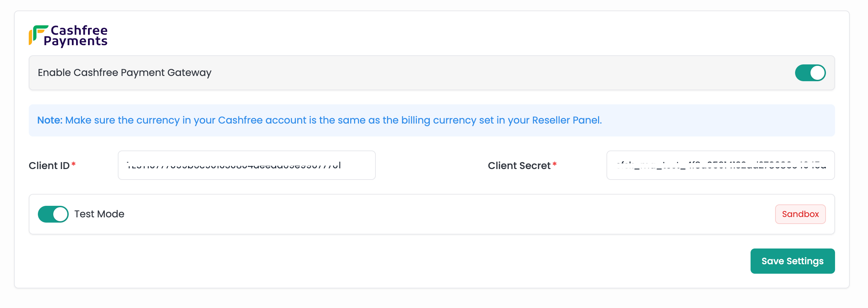The width and height of the screenshot is (868, 308).
Task: Focus the Client ID input field
Action: click(246, 165)
